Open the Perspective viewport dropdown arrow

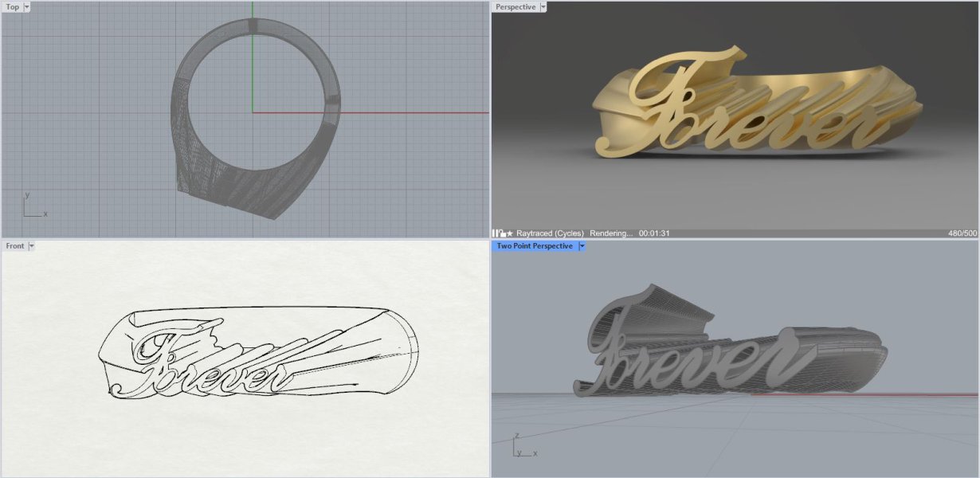543,7
